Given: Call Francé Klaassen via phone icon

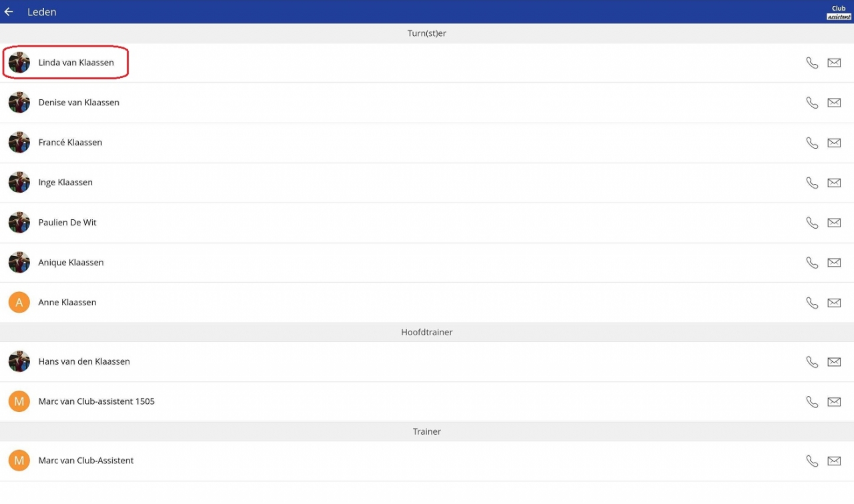Looking at the screenshot, I should 812,143.
